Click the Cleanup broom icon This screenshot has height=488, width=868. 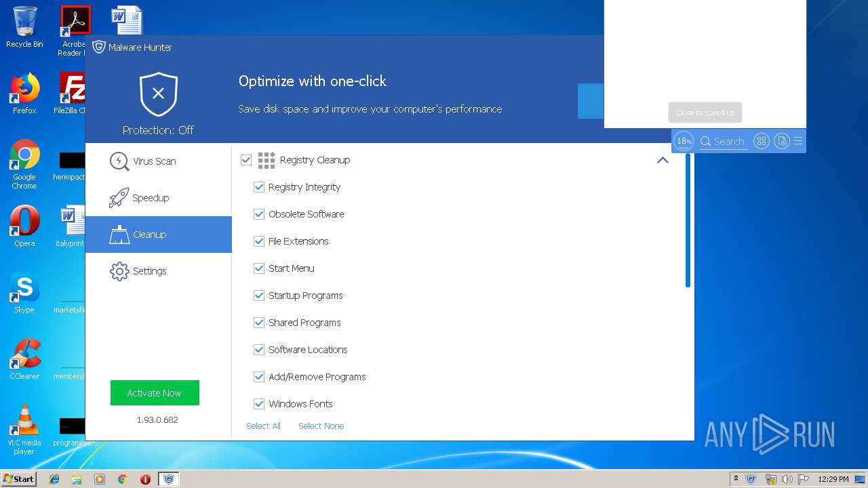[119, 235]
